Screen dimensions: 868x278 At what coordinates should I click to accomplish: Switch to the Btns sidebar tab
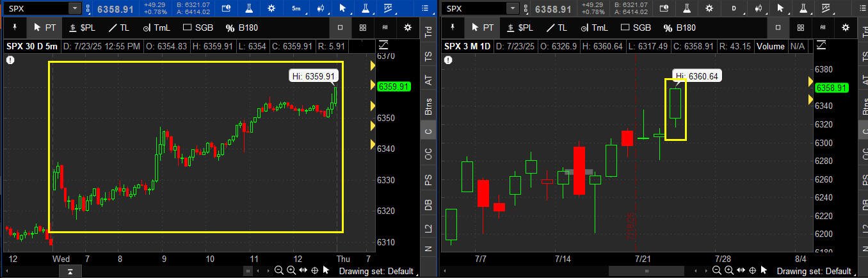[428, 106]
